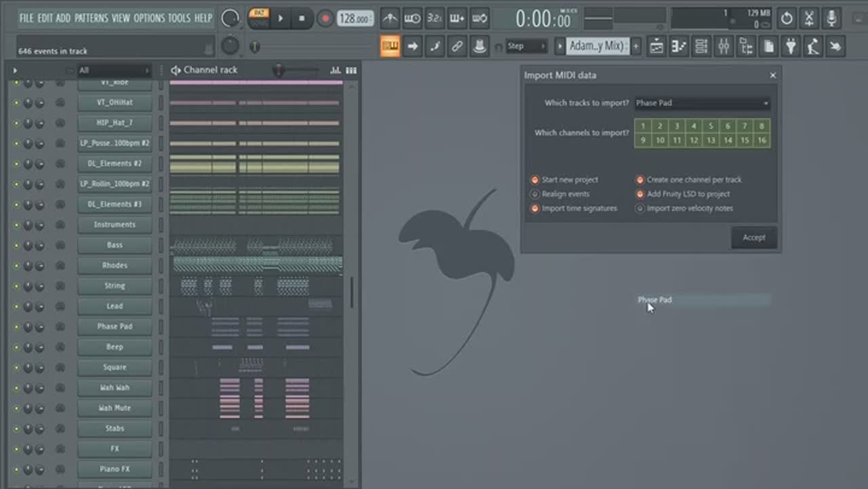This screenshot has height=489, width=868.
Task: Click the Accept button
Action: tap(753, 237)
